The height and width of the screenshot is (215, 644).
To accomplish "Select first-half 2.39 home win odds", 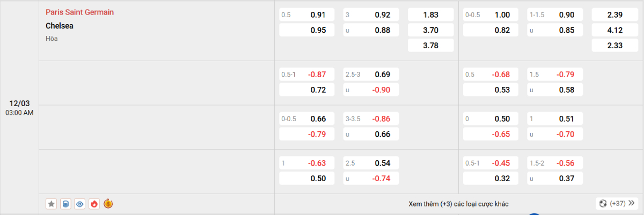I will click(614, 15).
